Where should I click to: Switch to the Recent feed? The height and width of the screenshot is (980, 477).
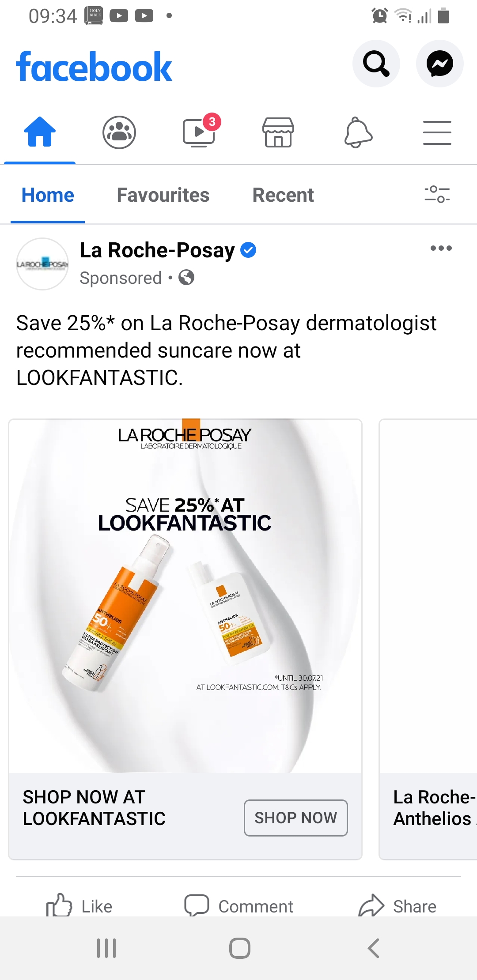coord(283,195)
